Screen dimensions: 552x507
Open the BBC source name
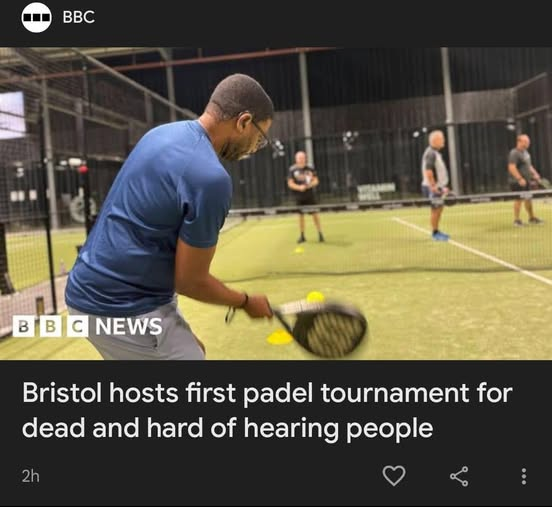pos(79,17)
